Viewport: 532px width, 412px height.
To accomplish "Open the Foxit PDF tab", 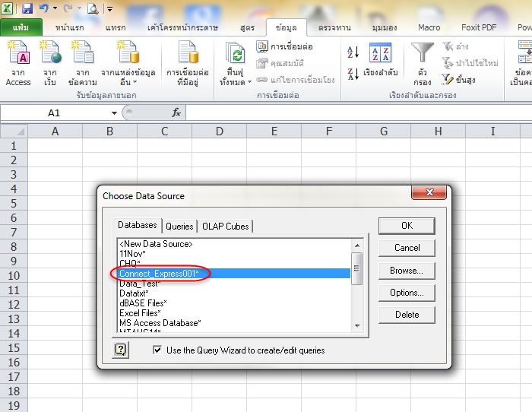I will coord(479,27).
